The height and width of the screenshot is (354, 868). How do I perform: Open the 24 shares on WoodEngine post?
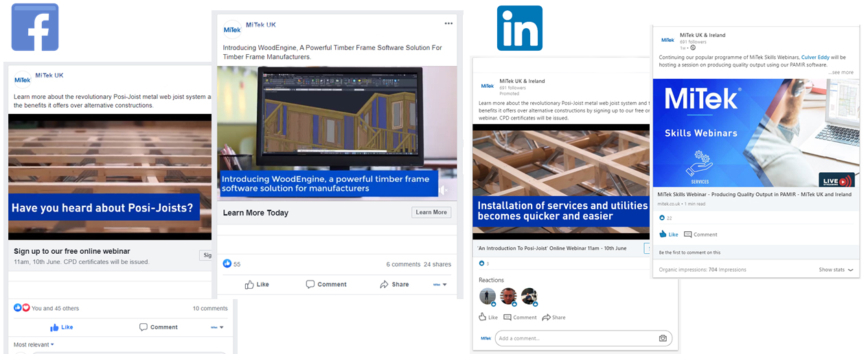[437, 264]
